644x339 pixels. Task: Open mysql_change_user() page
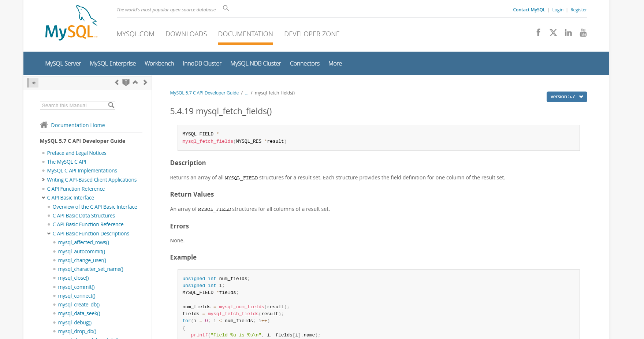pos(82,260)
